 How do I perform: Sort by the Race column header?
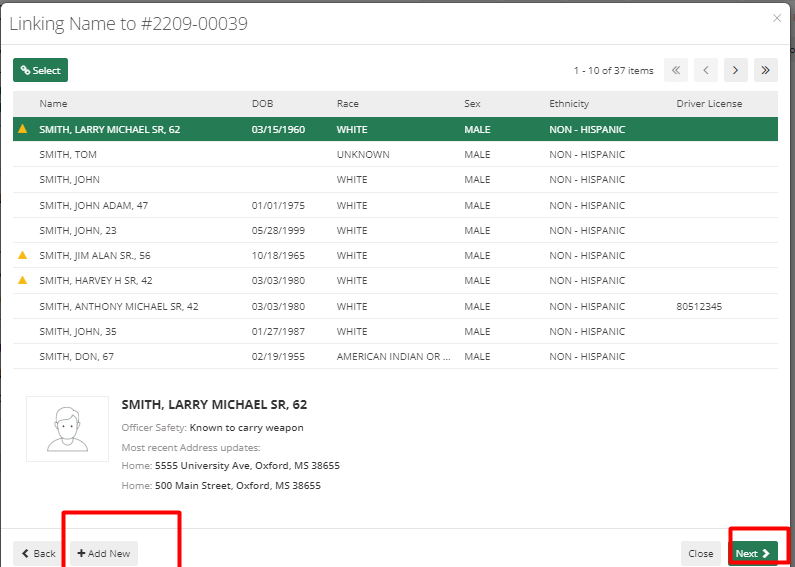point(348,103)
